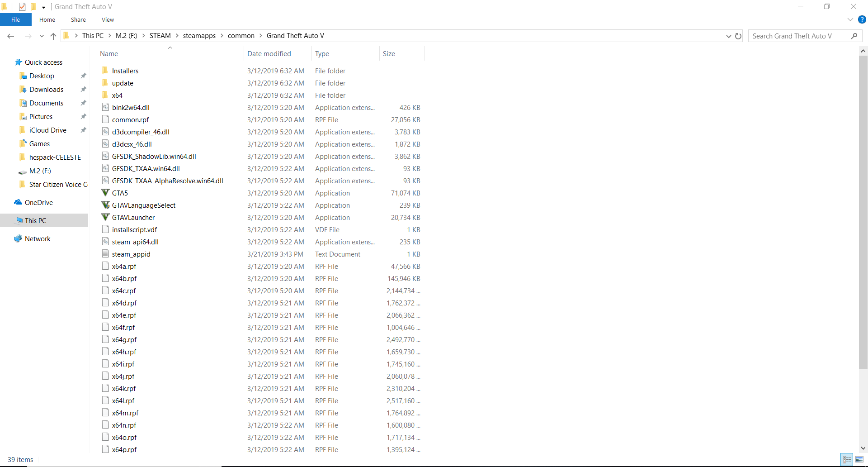Go back to the previous folder
Screen dimensions: 868x467
pyautogui.click(x=11, y=36)
